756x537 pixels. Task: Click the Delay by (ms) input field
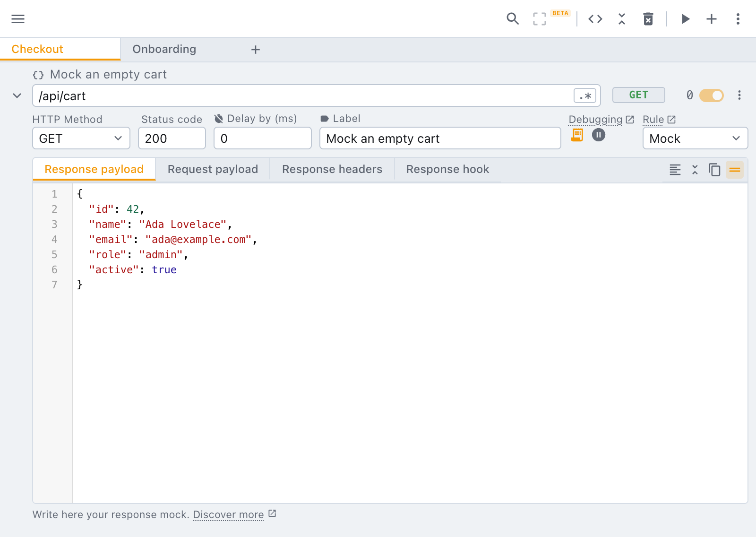pyautogui.click(x=263, y=139)
